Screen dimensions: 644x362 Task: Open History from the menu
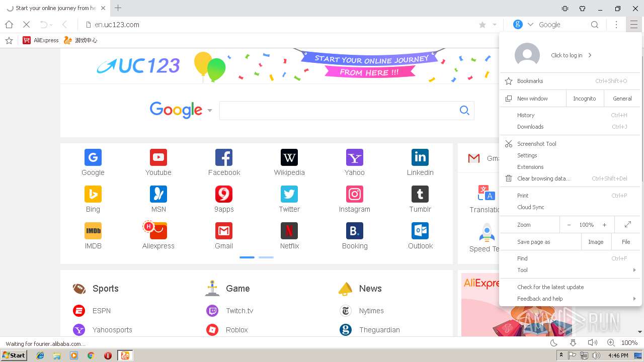[571, 115]
